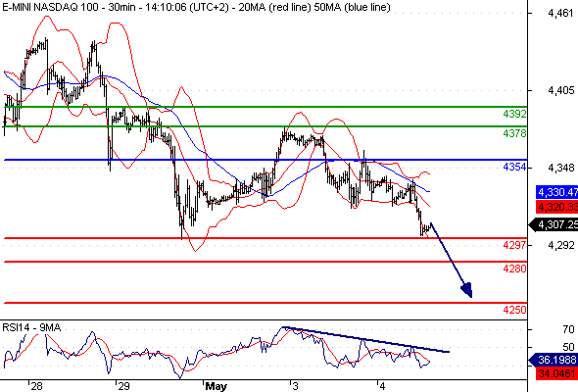
Task: Click the RSI14 - 9MA indicator label
Action: click(31, 327)
